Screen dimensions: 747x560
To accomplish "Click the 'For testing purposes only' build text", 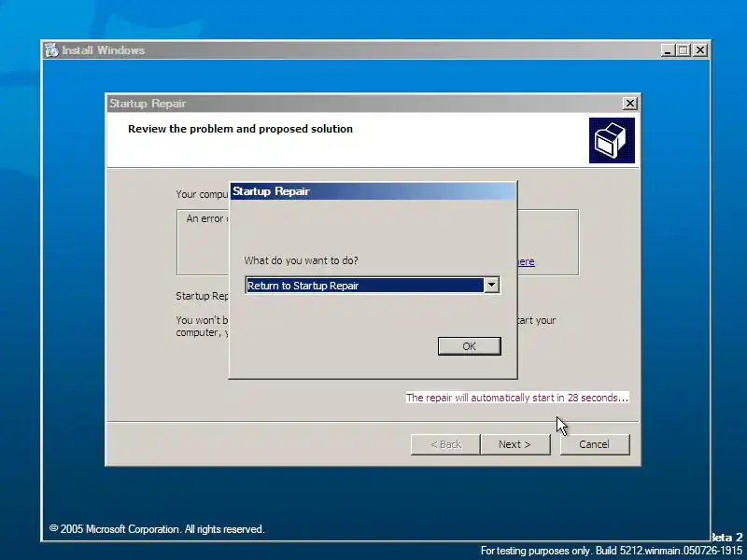I will point(612,551).
